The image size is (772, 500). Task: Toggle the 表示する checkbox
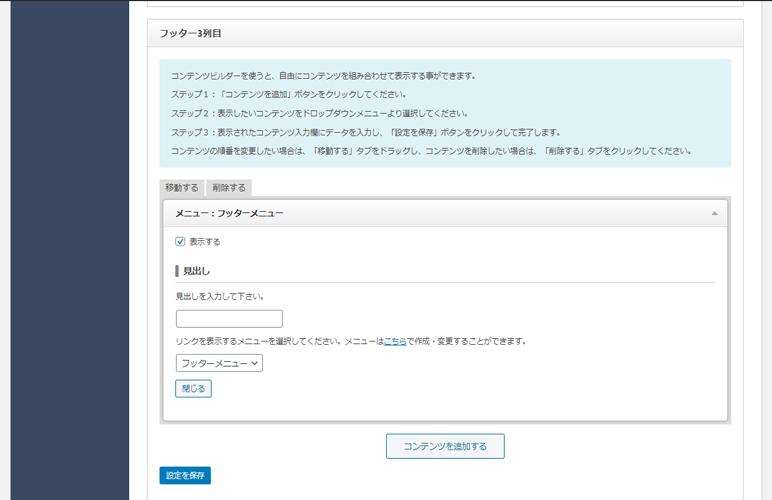180,241
